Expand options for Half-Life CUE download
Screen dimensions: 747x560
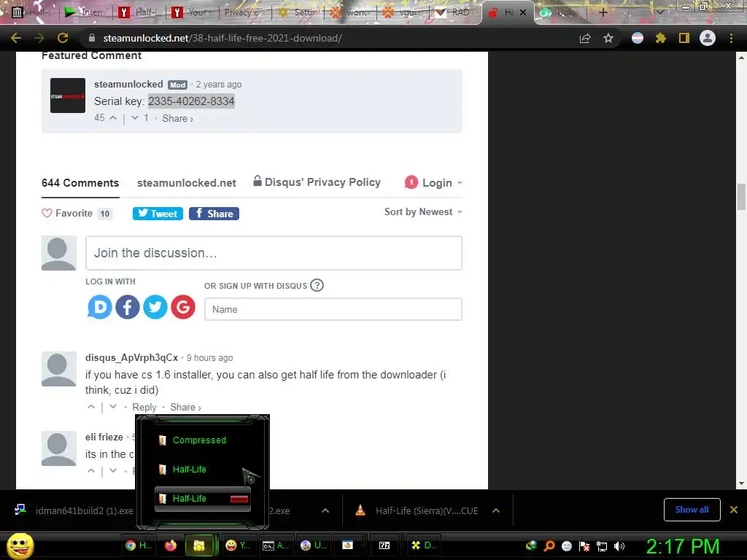point(496,510)
